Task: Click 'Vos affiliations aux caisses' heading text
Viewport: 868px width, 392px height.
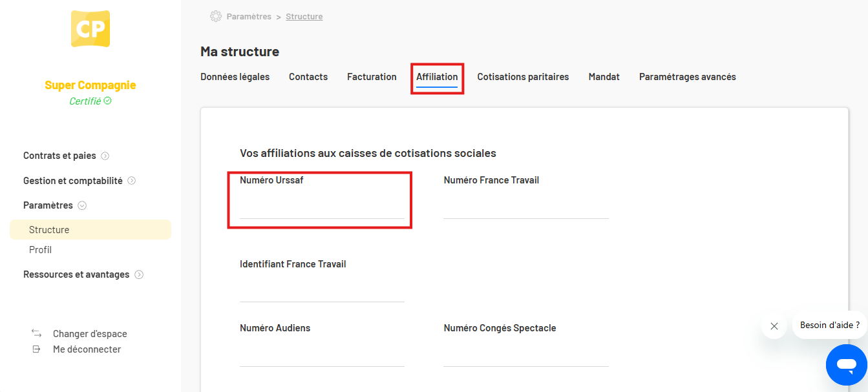Action: 368,154
